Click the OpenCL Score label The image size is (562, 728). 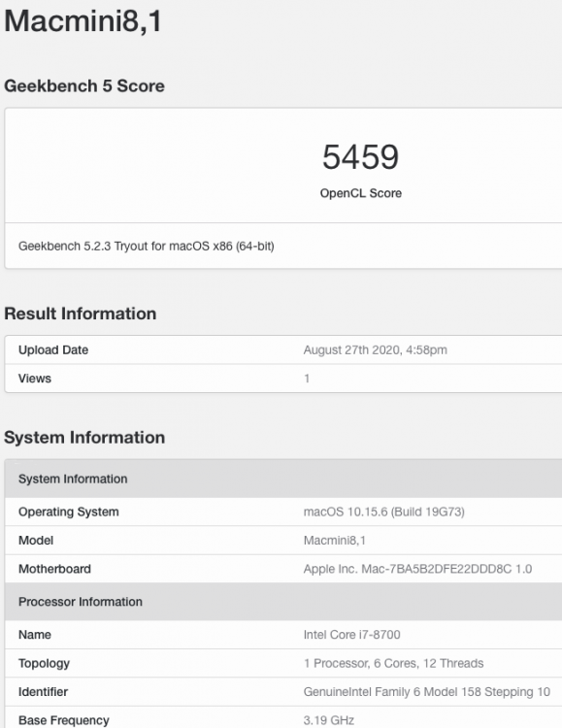[360, 193]
